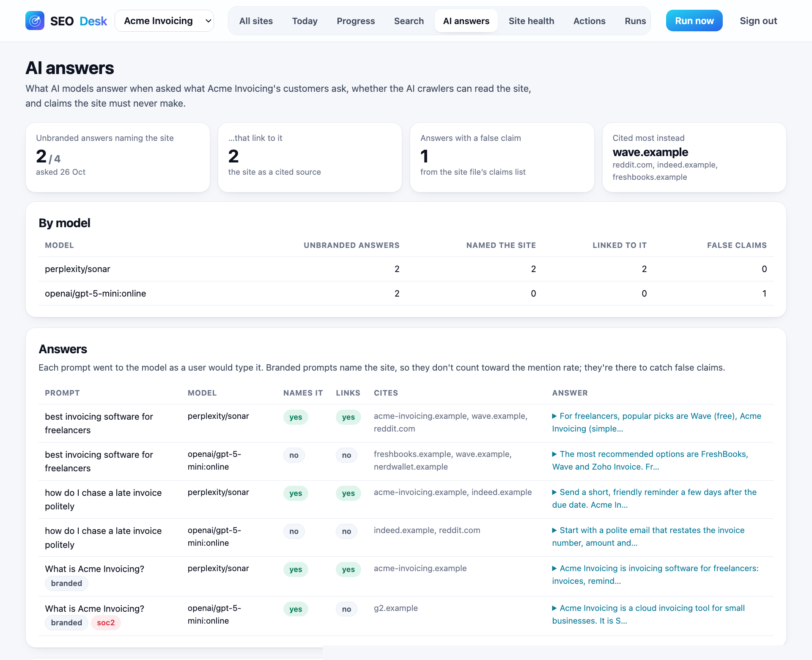Expand the 'For freelancers, popular picks' answer
This screenshot has height=660, width=812.
(656, 422)
